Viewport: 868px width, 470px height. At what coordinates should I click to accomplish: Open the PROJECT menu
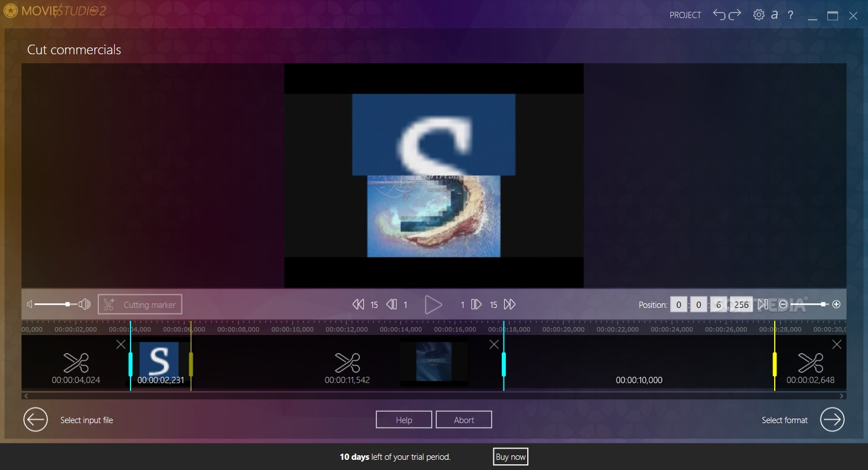(x=685, y=15)
